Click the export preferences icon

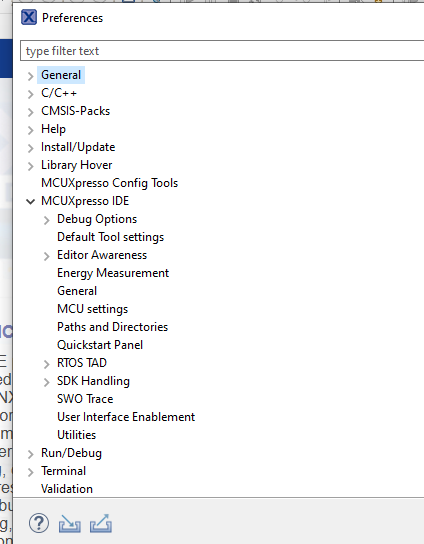101,524
